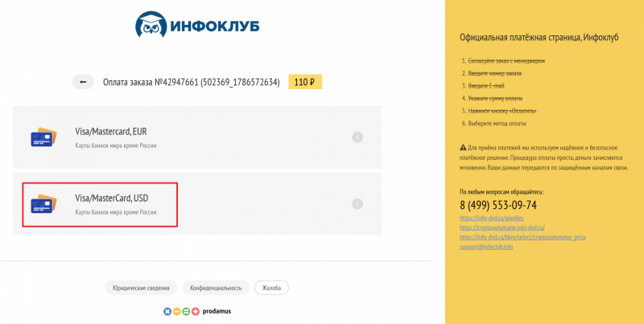Click the Инфоклуб owl logo
Screen dimensions: 644x324
pyautogui.click(x=151, y=24)
